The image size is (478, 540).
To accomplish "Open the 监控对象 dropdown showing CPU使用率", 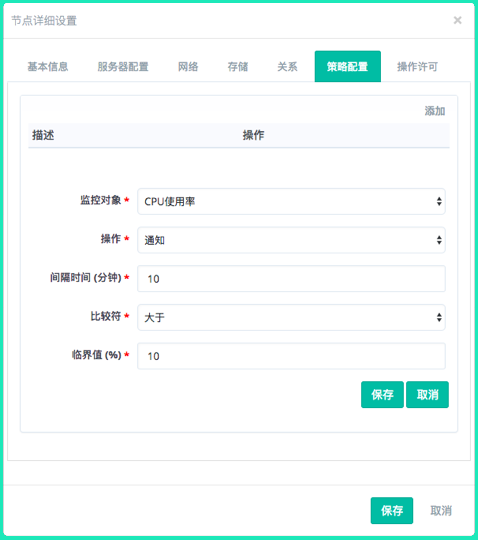I will [x=291, y=201].
